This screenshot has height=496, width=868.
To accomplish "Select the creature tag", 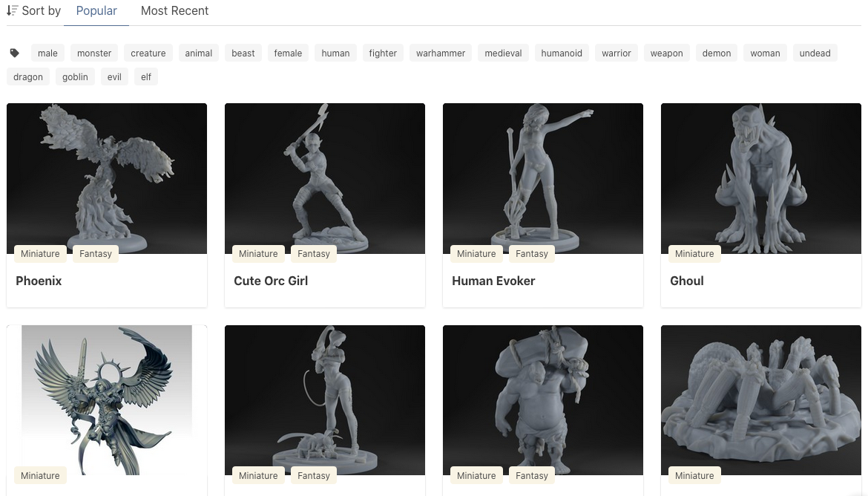I will pos(148,53).
